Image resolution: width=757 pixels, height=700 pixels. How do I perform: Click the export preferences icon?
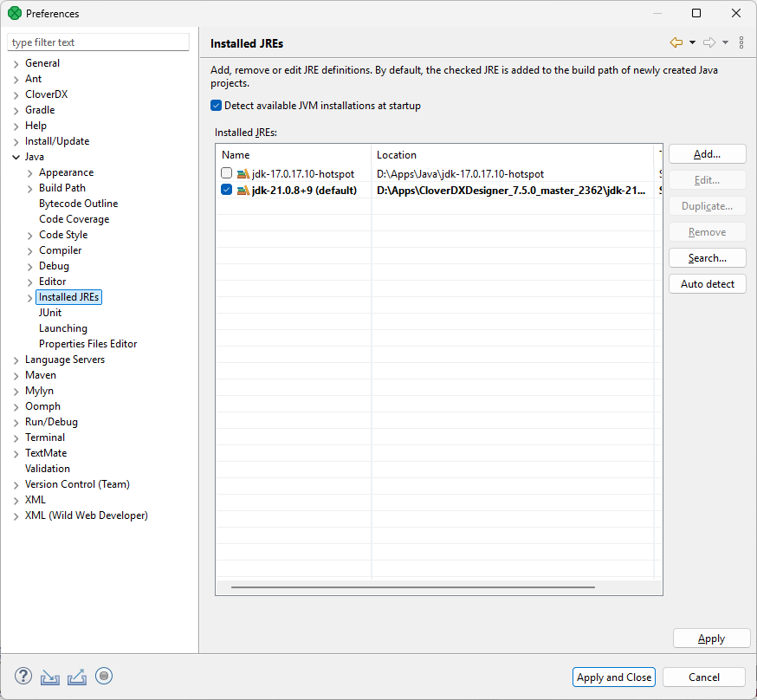(77, 677)
